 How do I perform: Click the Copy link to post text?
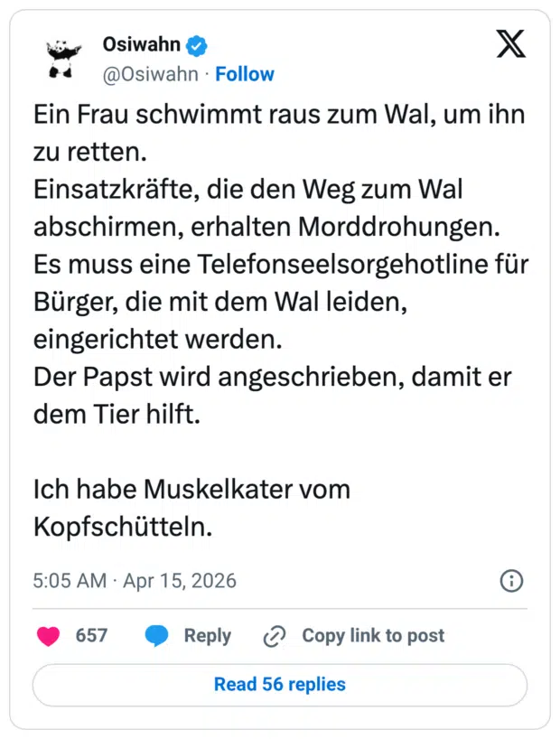coord(372,636)
